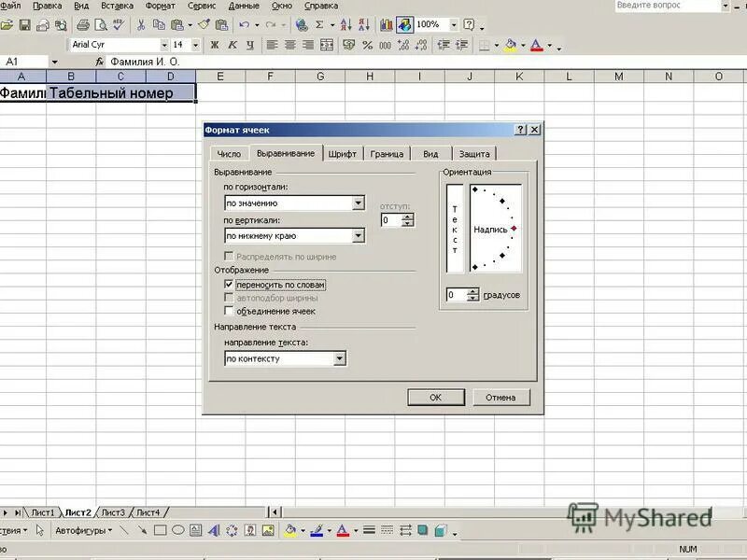Open the font size dropdown
This screenshot has width=747, height=560.
pos(195,45)
